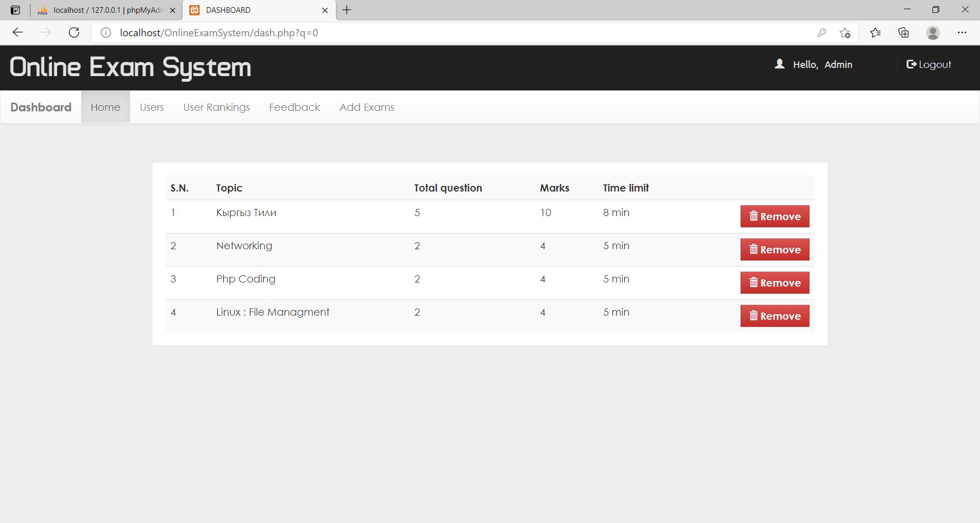Open the Collections icon
This screenshot has width=980, height=523.
coord(903,33)
